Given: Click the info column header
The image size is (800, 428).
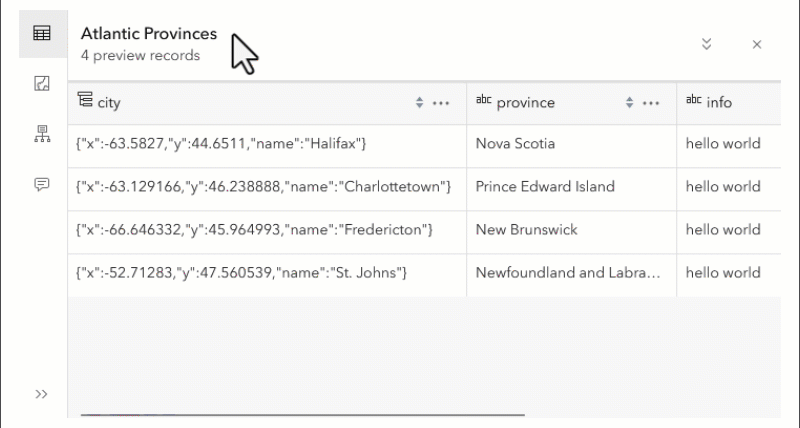Looking at the screenshot, I should [x=720, y=102].
